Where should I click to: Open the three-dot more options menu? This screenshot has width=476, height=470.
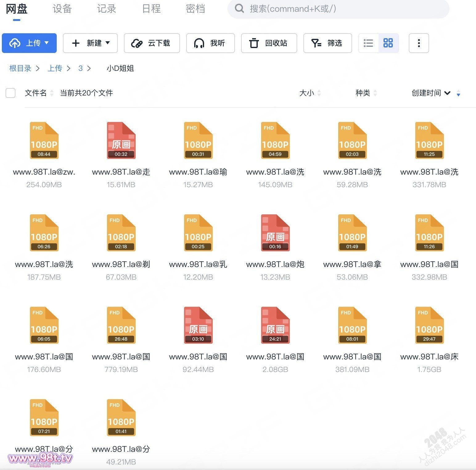tap(419, 43)
